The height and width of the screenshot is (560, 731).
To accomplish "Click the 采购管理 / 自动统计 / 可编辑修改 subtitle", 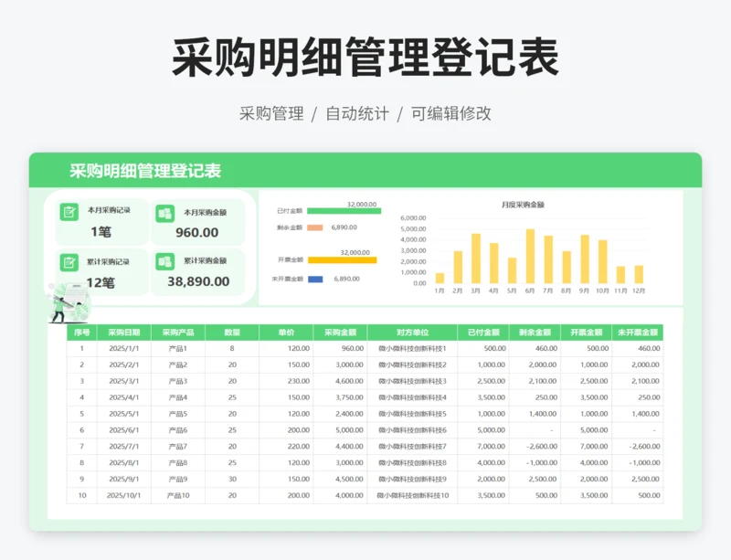I will tap(365, 113).
